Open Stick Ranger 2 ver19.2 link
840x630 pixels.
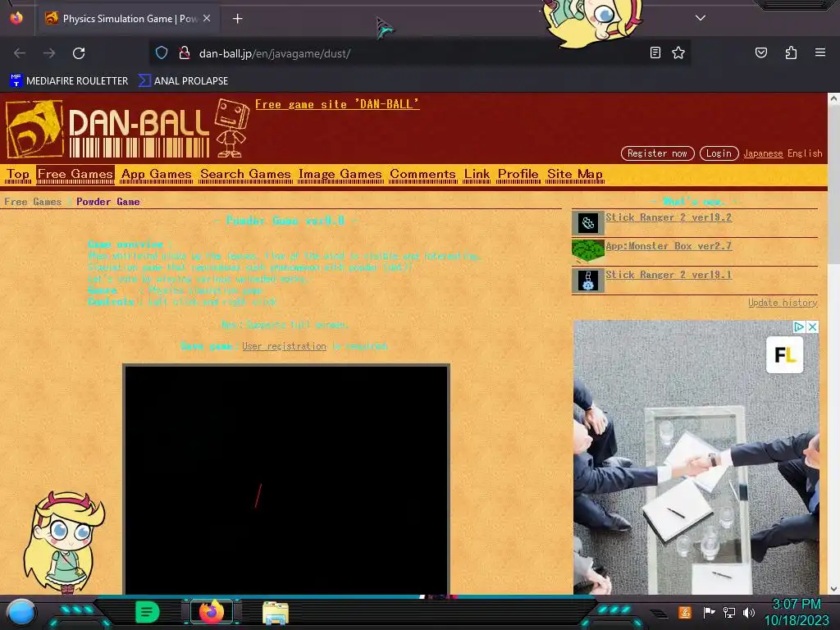click(x=668, y=217)
